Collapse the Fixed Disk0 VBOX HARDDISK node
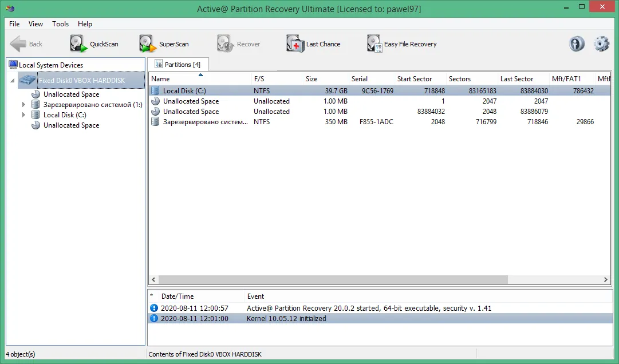The width and height of the screenshot is (619, 364). (x=12, y=81)
